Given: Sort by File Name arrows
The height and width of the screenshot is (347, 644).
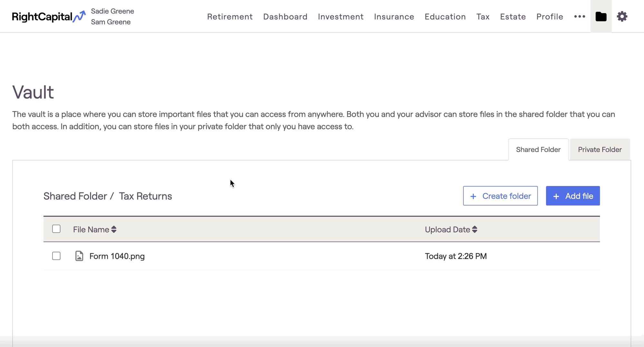Looking at the screenshot, I should (114, 229).
